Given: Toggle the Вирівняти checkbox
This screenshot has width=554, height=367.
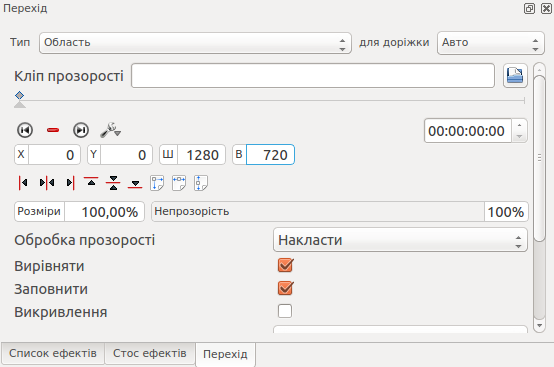Looking at the screenshot, I should [285, 265].
